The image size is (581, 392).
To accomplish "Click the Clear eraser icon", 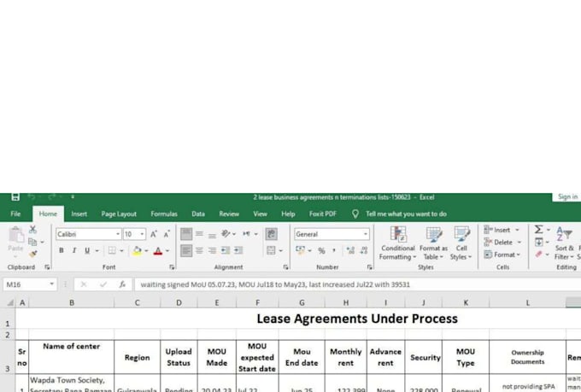I will coord(539,255).
